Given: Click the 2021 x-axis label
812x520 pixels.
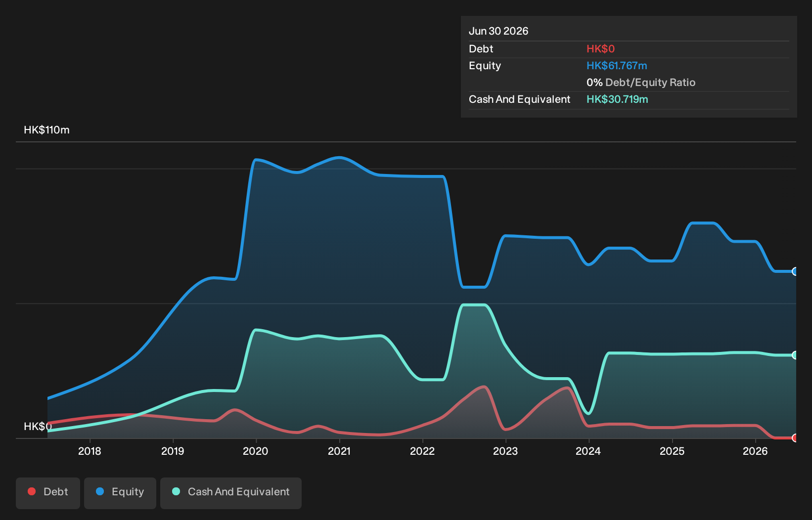Looking at the screenshot, I should tap(339, 451).
